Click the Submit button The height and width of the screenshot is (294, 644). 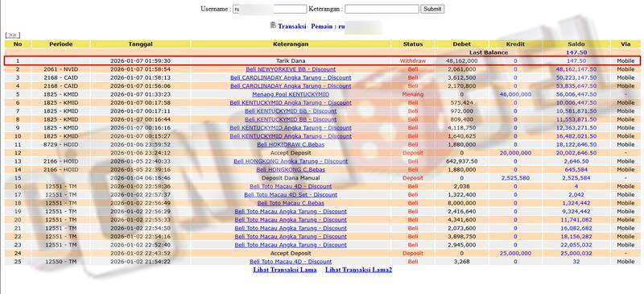(432, 9)
